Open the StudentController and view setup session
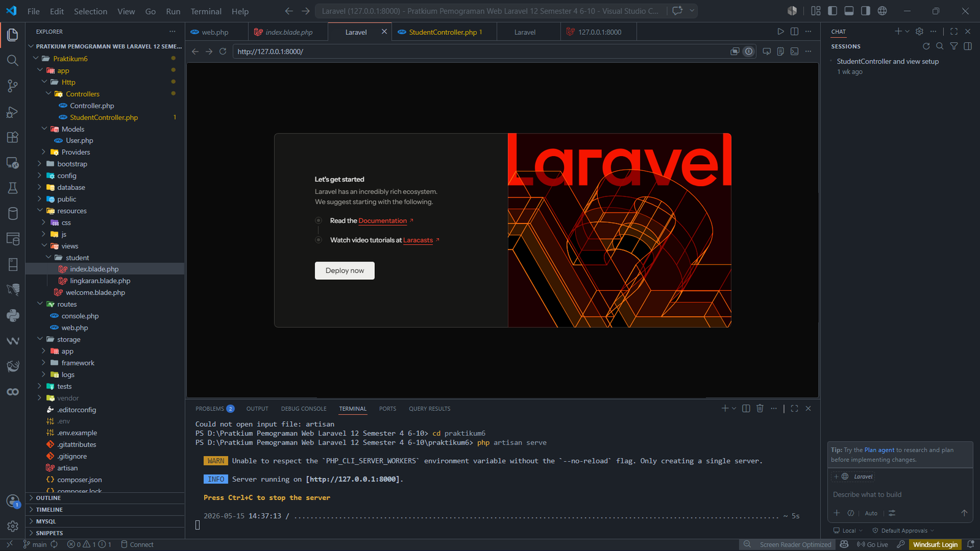This screenshot has height=551, width=980. pyautogui.click(x=888, y=61)
